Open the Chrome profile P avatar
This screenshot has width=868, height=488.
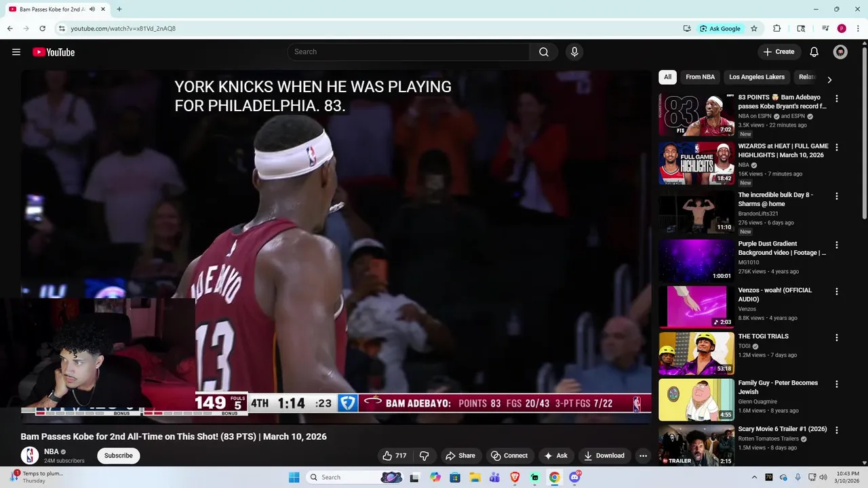[842, 28]
